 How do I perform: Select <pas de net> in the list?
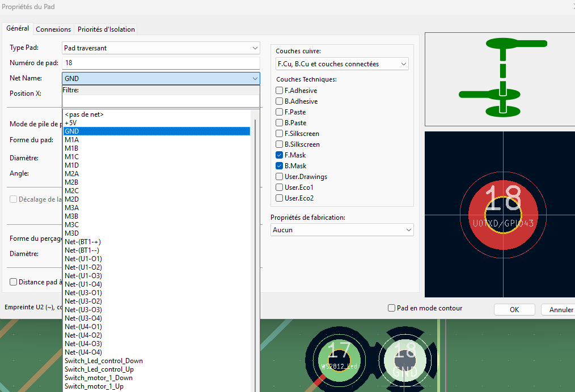157,114
